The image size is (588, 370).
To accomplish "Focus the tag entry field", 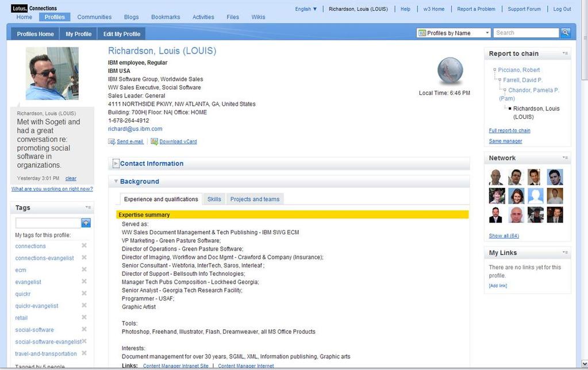I will click(x=48, y=223).
